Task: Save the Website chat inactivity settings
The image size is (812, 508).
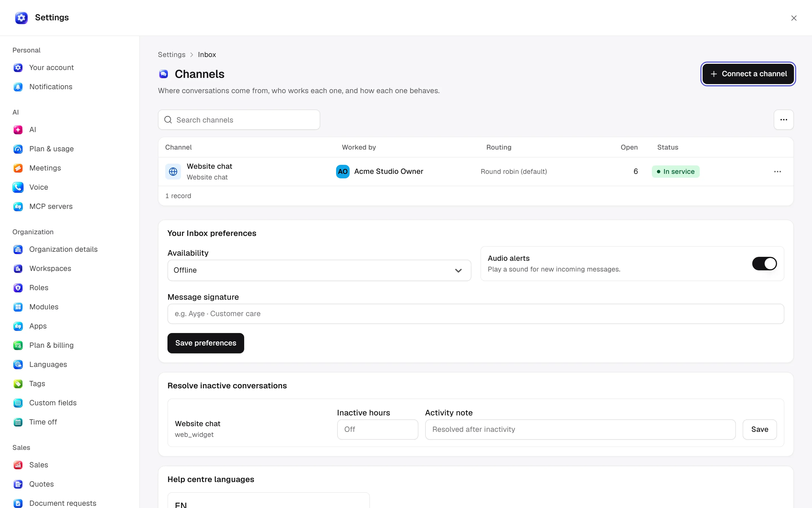Action: [760, 429]
